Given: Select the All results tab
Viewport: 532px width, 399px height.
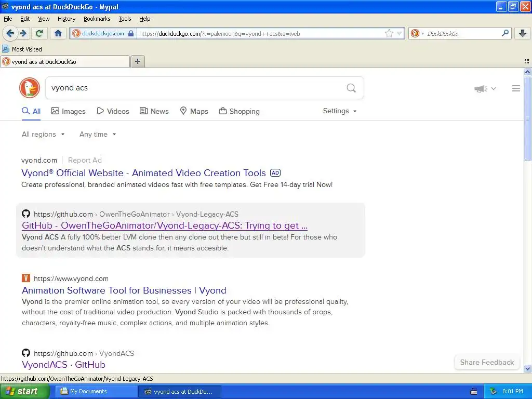Looking at the screenshot, I should click(31, 111).
